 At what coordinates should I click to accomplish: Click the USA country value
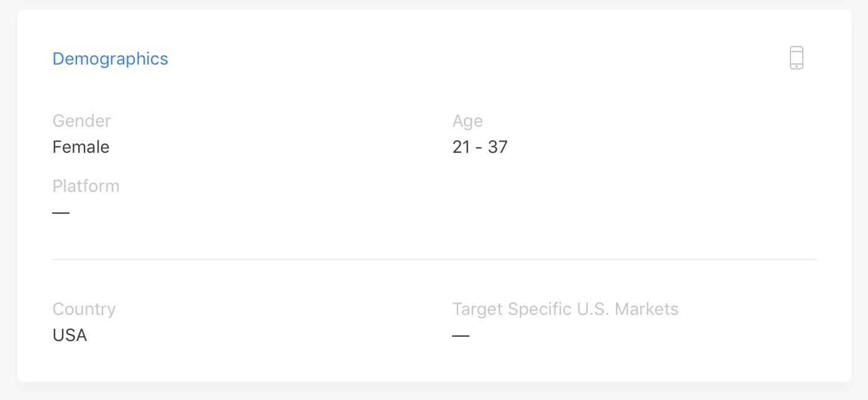70,335
